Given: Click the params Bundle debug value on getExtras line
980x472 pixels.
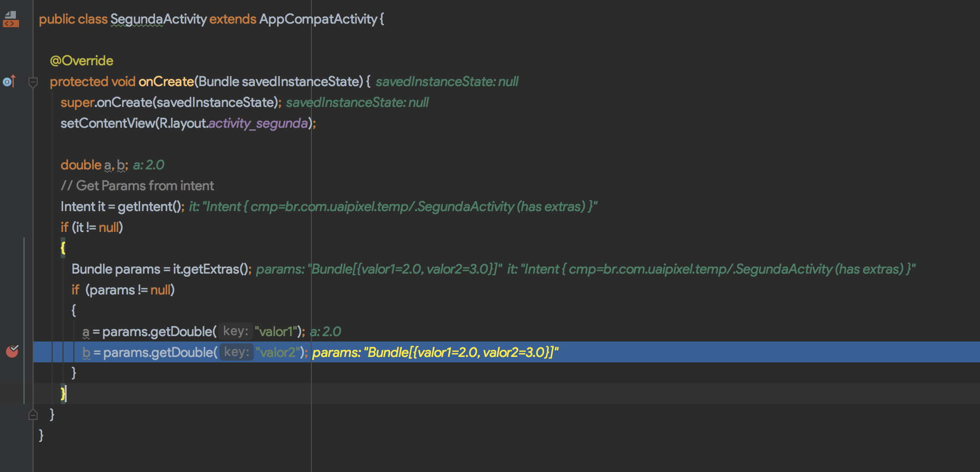Looking at the screenshot, I should point(379,269).
